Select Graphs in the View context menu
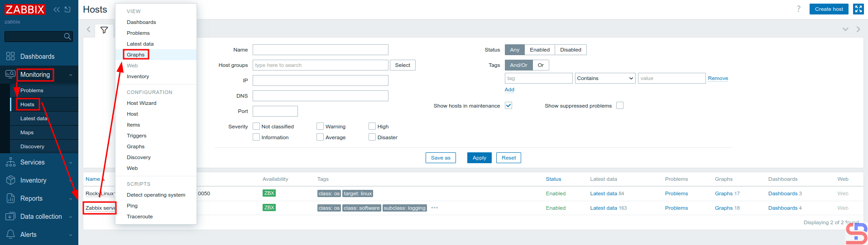The height and width of the screenshot is (245, 868). [136, 55]
